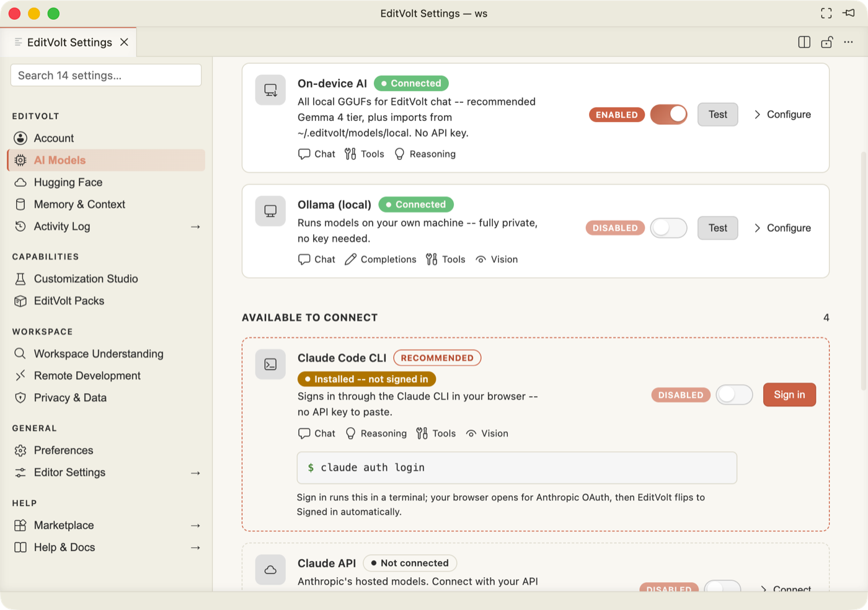Screen dimensions: 868x610
Task: Click the On-device AI provider icon
Action: (270, 90)
